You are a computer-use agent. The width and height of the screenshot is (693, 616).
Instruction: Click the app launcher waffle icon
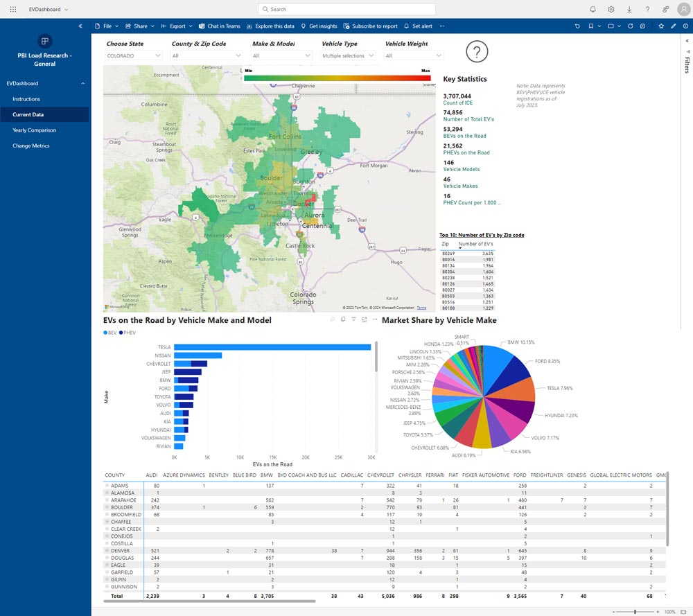coord(12,9)
